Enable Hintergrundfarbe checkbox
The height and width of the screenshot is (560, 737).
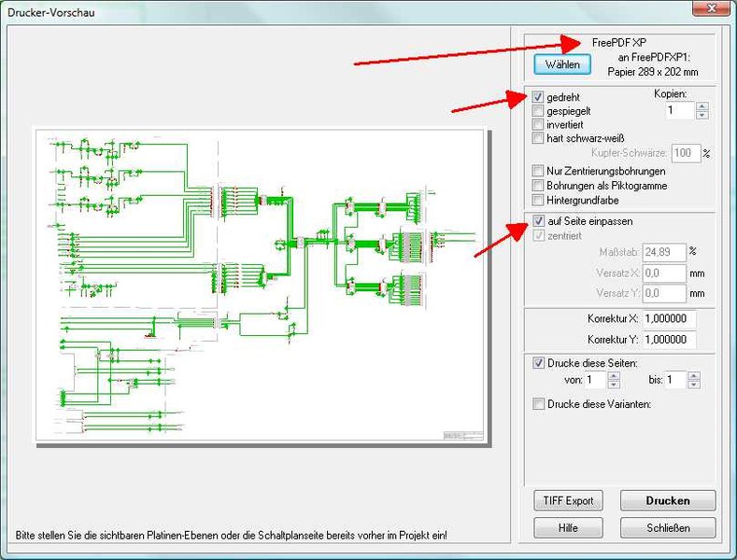point(538,200)
